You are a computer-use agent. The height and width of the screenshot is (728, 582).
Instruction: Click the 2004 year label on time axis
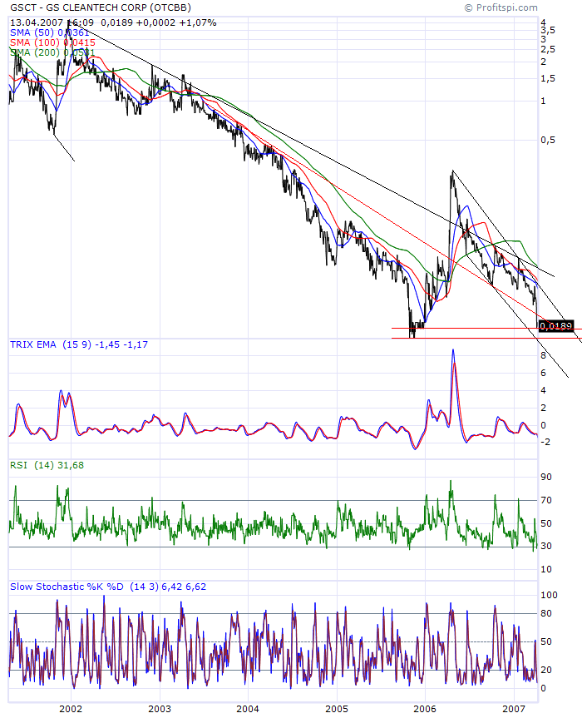(x=248, y=709)
